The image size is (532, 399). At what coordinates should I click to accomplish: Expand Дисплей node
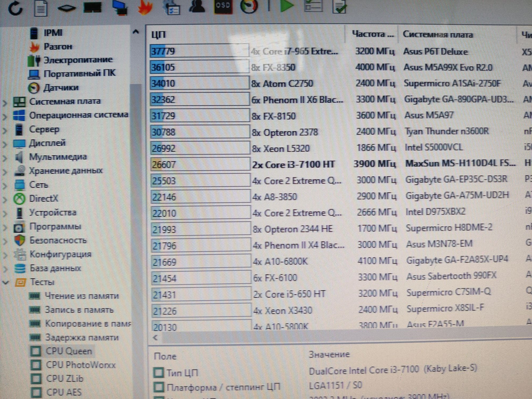[5, 144]
